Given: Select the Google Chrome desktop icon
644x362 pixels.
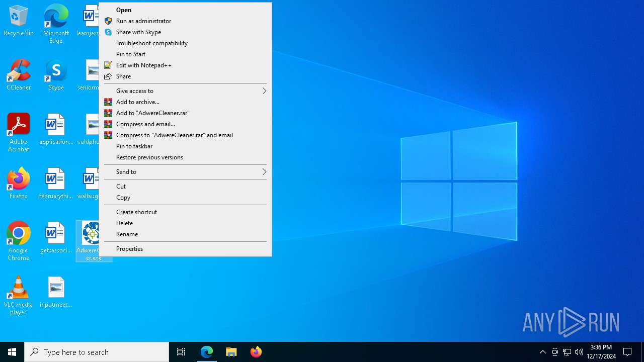Looking at the screenshot, I should (19, 241).
